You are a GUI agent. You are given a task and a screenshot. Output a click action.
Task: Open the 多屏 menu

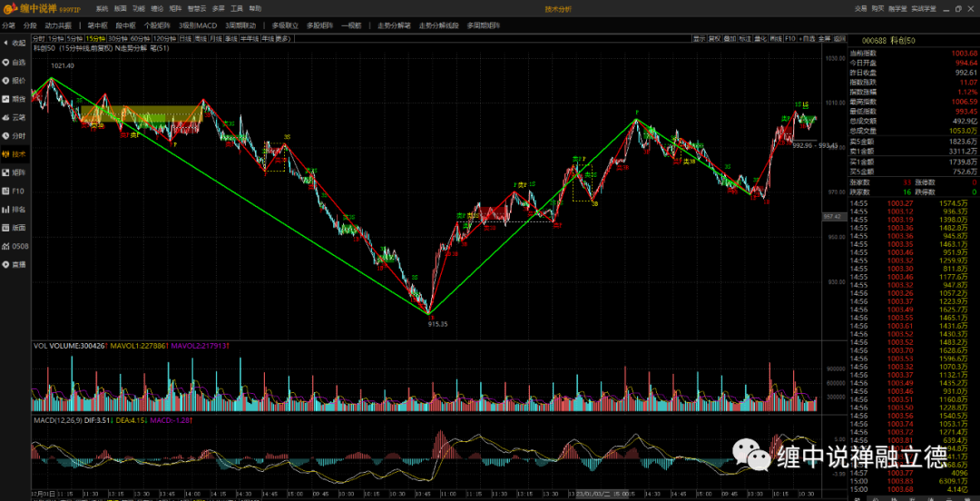click(218, 9)
